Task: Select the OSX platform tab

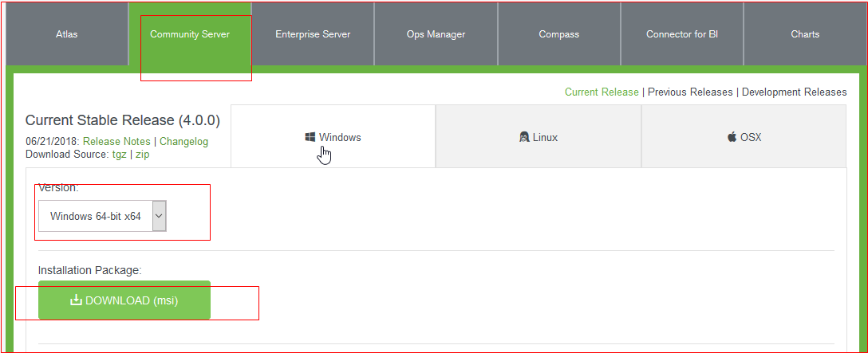Action: (x=744, y=136)
